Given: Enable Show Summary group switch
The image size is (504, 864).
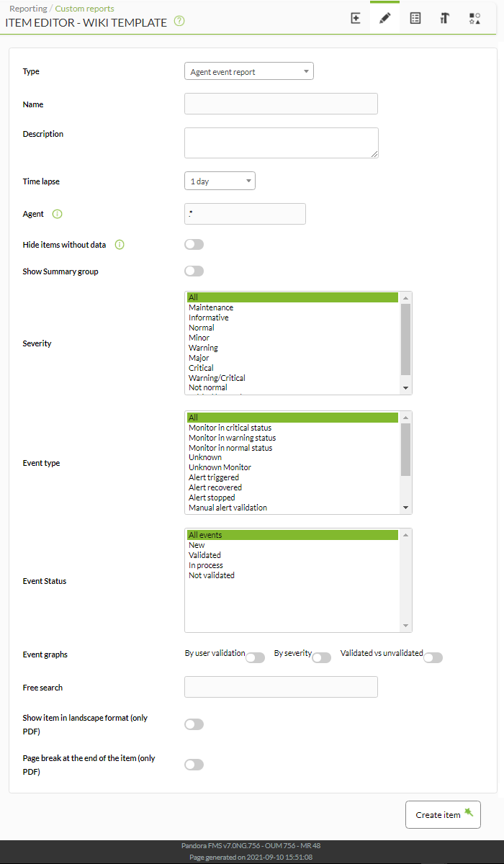Looking at the screenshot, I should pos(194,271).
